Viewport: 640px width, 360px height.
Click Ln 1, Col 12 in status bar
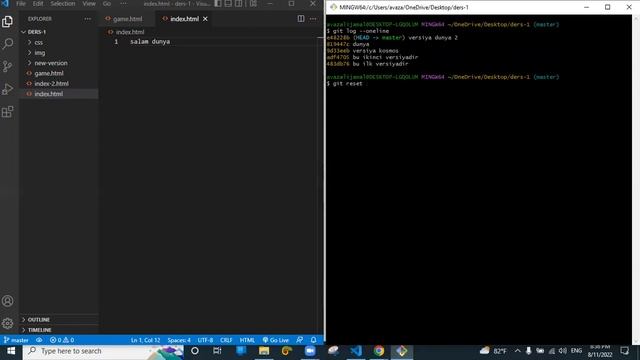coord(145,340)
